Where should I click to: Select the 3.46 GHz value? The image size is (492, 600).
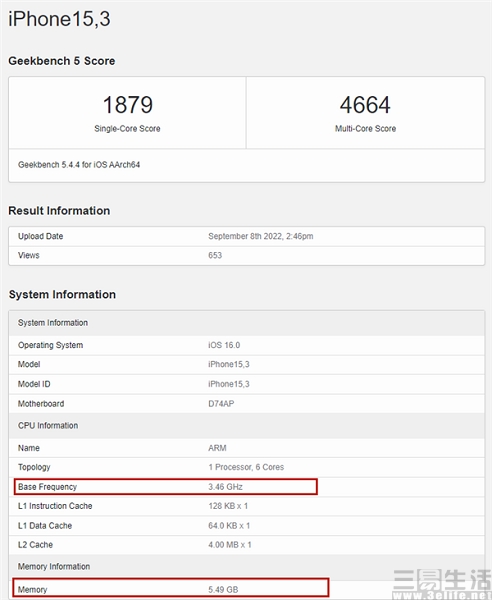[x=225, y=487]
